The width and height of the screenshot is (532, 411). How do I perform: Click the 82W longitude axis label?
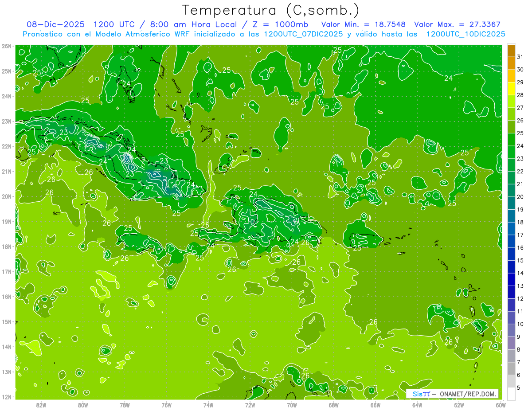point(41,405)
